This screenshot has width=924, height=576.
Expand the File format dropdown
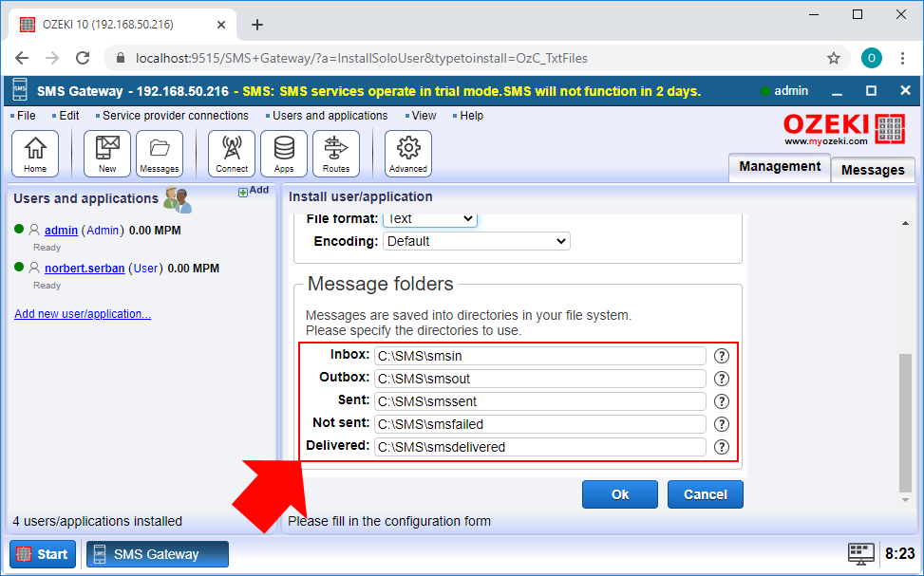point(429,219)
